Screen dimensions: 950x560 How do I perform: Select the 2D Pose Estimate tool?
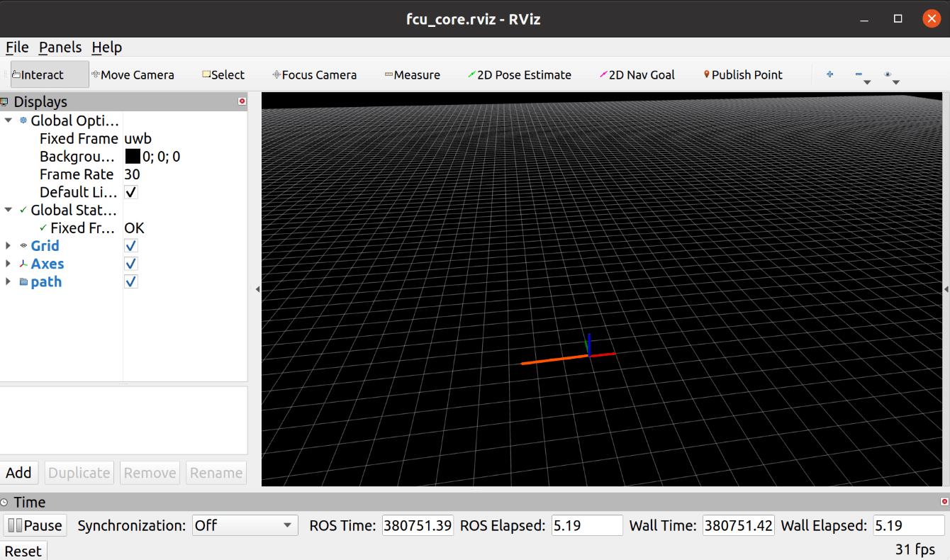pyautogui.click(x=520, y=74)
